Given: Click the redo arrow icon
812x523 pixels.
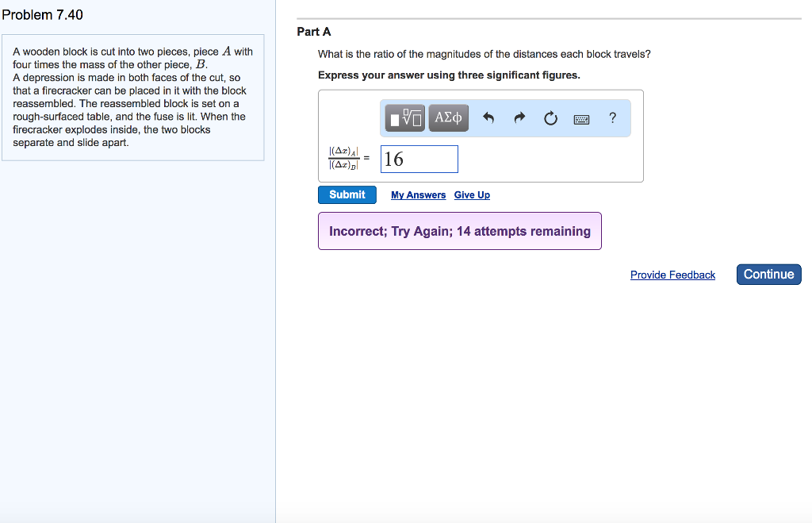Looking at the screenshot, I should click(x=519, y=119).
